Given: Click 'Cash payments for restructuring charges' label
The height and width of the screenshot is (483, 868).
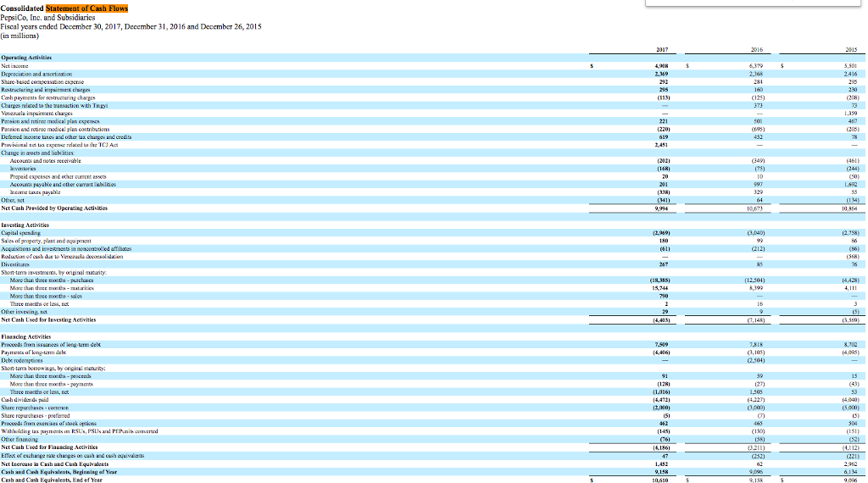Looking at the screenshot, I should click(x=48, y=97).
